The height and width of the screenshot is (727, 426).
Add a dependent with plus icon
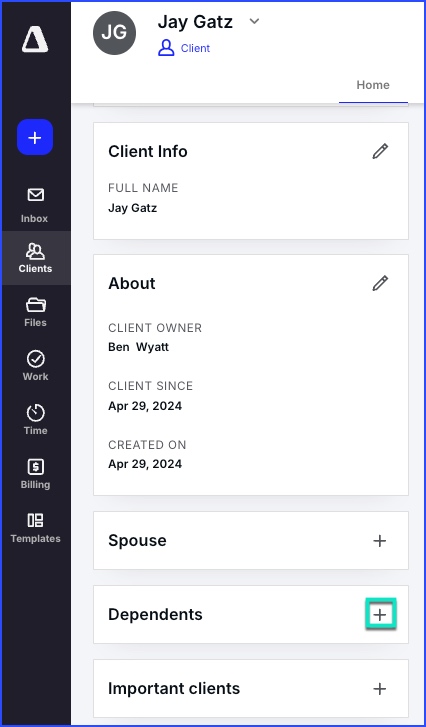(x=380, y=615)
